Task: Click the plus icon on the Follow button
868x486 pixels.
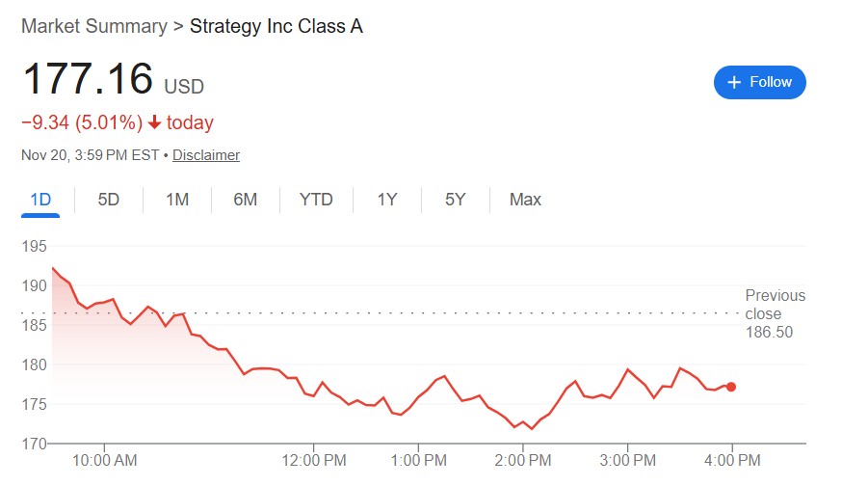Action: (x=735, y=82)
